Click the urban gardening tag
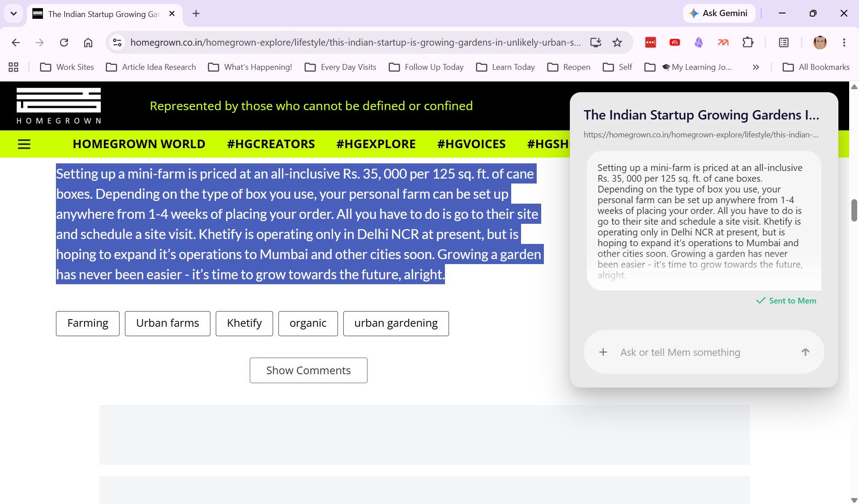Image resolution: width=859 pixels, height=504 pixels. [x=396, y=323]
